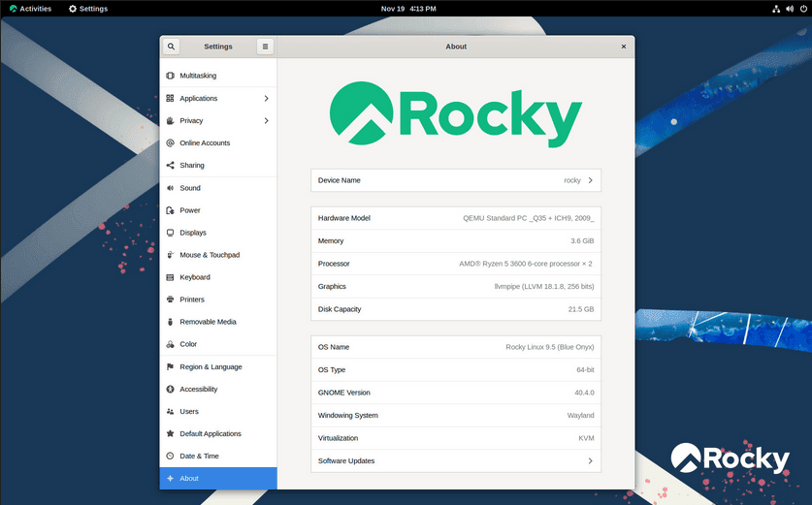Open Online Accounts label in the sidebar

point(205,142)
